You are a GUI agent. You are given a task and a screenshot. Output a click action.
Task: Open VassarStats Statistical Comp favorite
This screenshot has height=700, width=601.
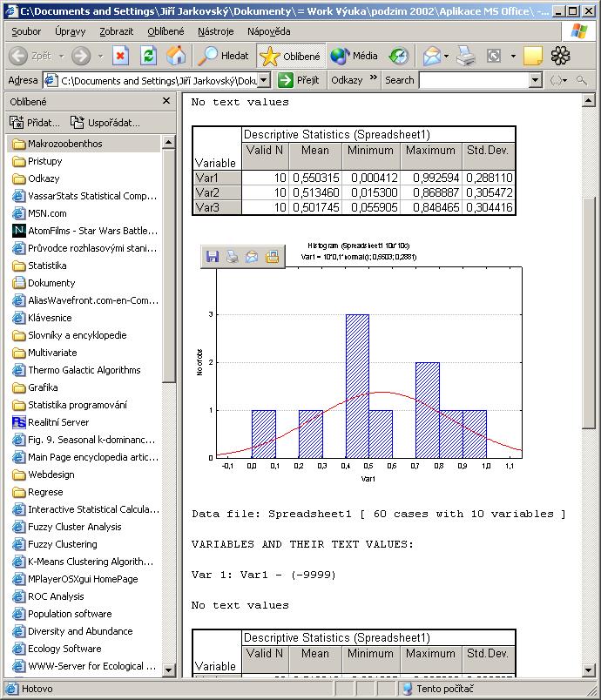(x=84, y=196)
